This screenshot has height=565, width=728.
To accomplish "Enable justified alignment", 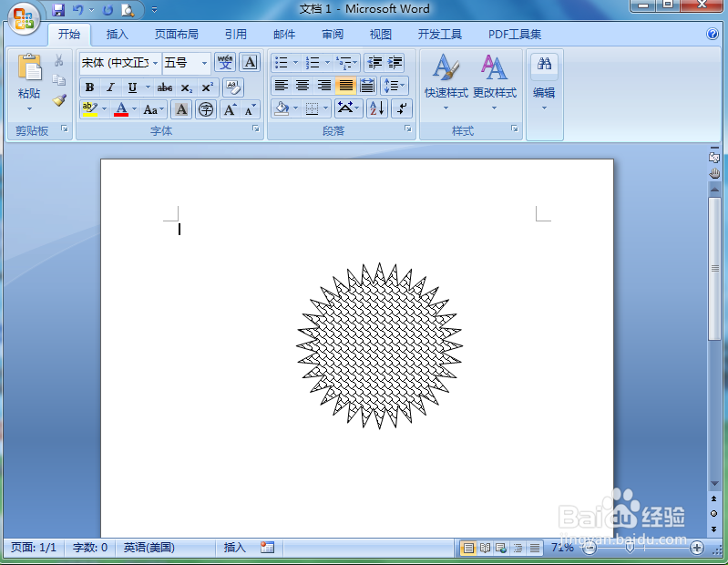I will coord(345,86).
